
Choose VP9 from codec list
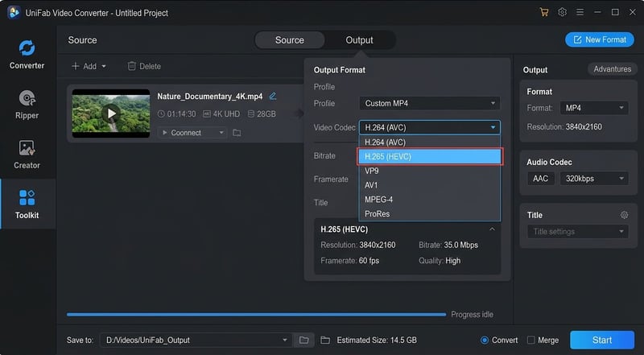pyautogui.click(x=430, y=171)
